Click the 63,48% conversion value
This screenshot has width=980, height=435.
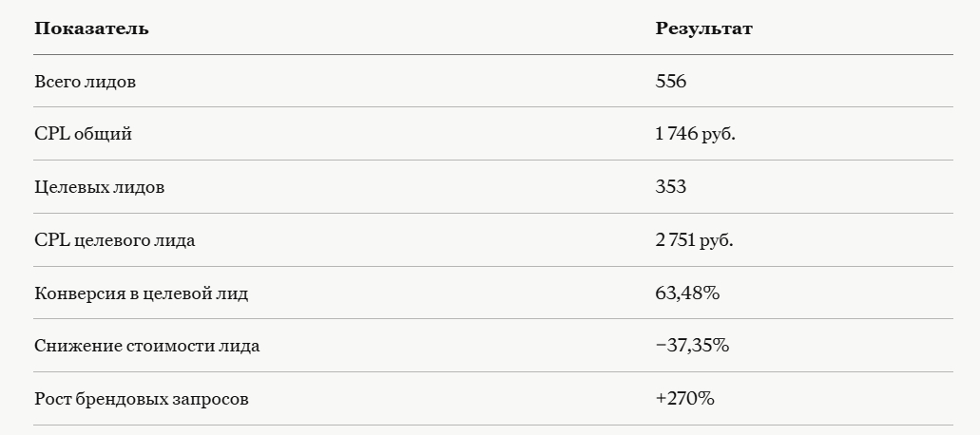click(x=687, y=293)
